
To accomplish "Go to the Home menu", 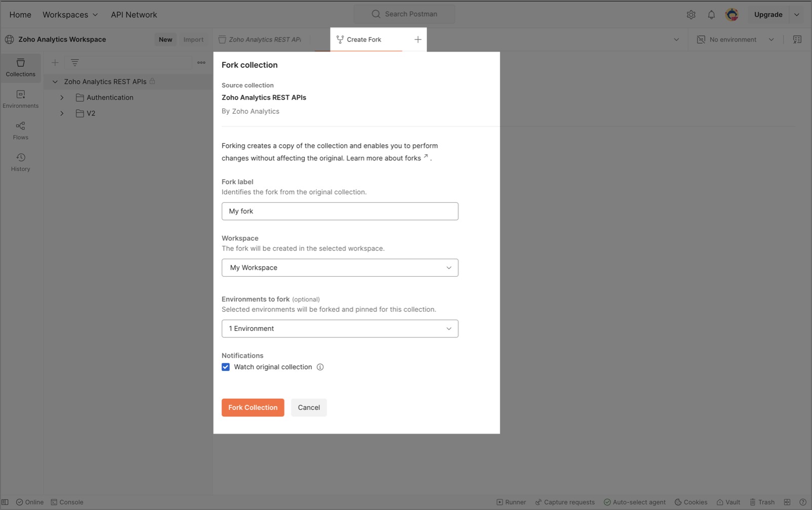I will coord(20,15).
